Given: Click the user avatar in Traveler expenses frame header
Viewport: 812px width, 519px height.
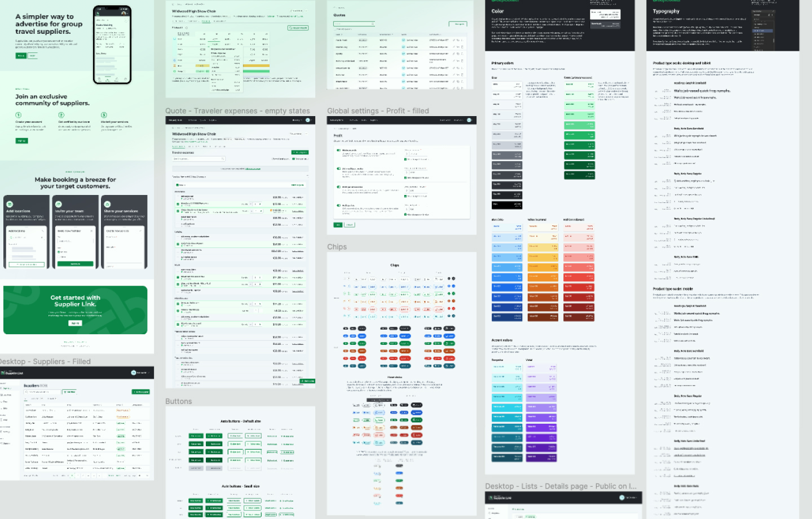Looking at the screenshot, I should [307, 120].
